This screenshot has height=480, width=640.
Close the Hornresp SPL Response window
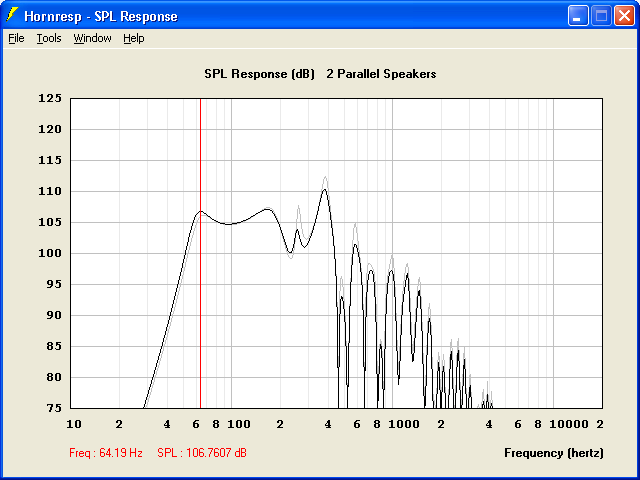[624, 16]
